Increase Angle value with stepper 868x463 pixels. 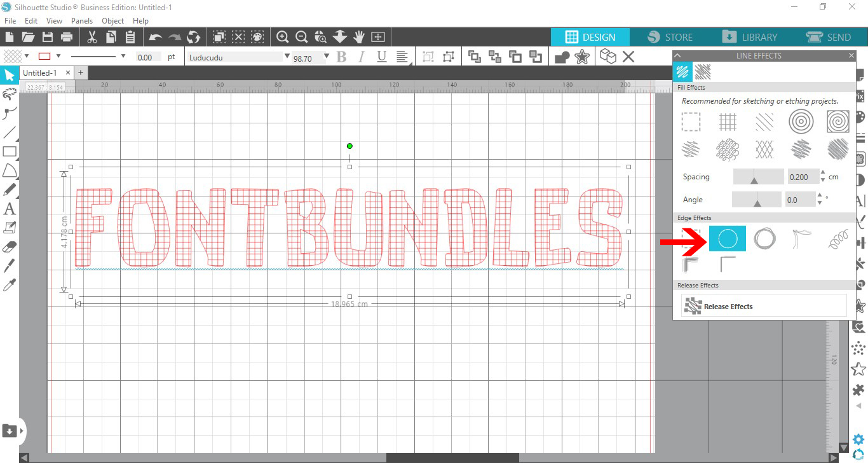point(820,196)
